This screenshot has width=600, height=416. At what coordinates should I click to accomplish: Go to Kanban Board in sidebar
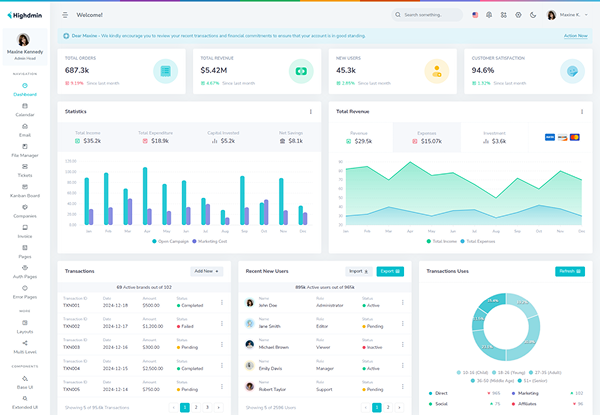[x=25, y=191]
